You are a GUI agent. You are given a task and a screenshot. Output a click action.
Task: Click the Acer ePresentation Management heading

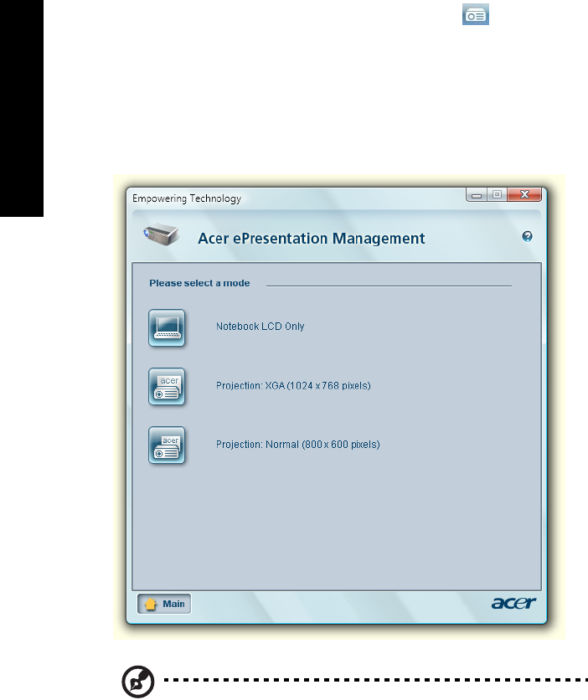(312, 239)
